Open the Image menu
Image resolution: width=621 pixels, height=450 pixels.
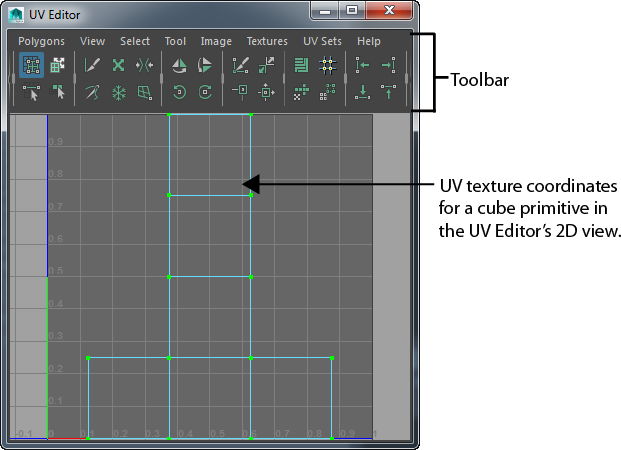pos(216,42)
